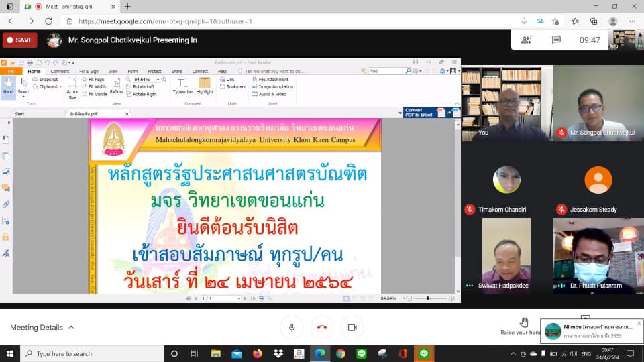This screenshot has height=362, width=644.
Task: Open the Protect ribbon tab
Action: (154, 72)
